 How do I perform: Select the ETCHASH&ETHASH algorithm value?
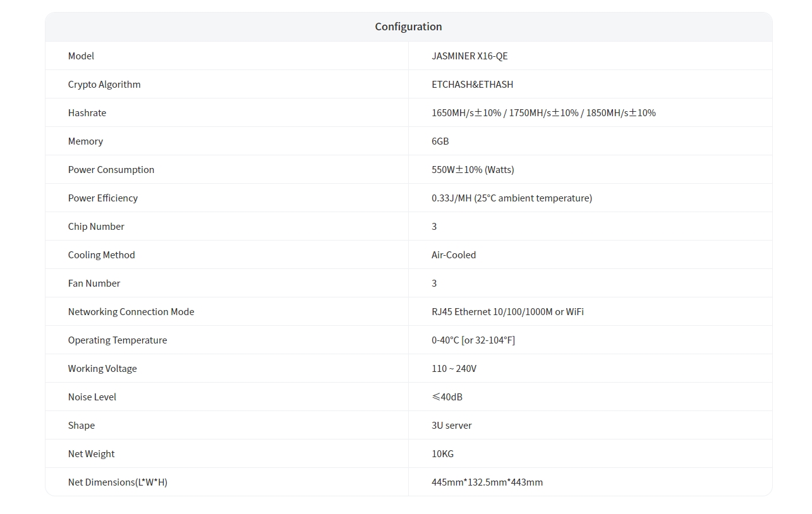472,85
